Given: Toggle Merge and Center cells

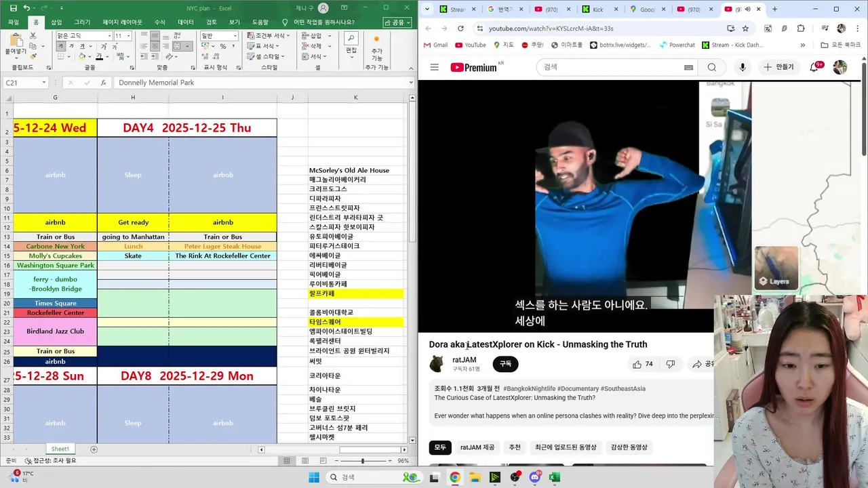Looking at the screenshot, I should point(179,46).
